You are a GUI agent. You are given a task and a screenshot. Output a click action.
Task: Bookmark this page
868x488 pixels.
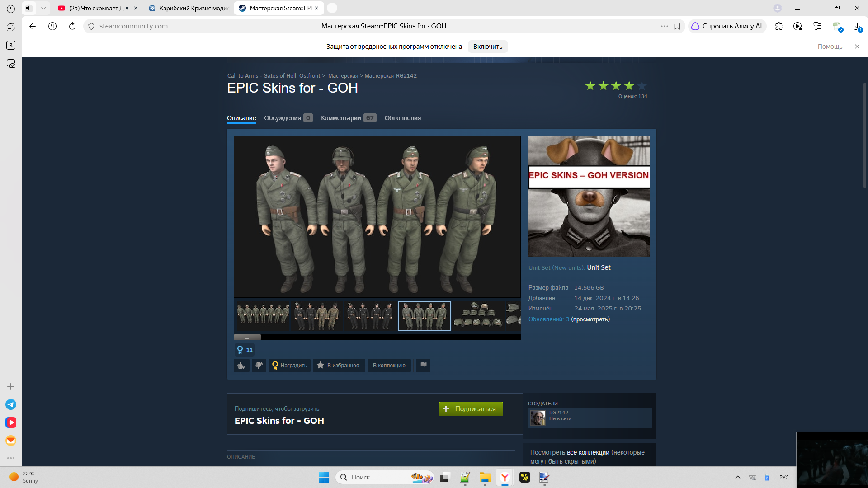point(677,26)
